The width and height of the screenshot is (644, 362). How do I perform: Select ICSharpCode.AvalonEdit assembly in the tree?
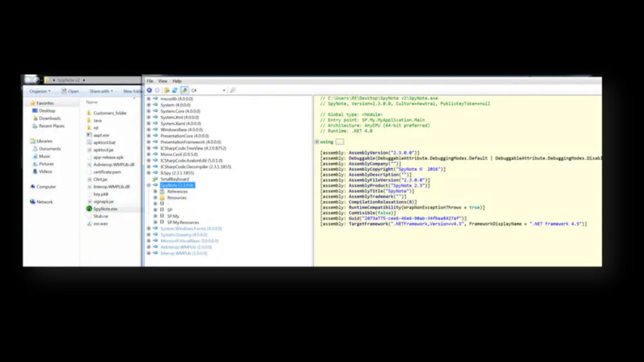coord(191,161)
